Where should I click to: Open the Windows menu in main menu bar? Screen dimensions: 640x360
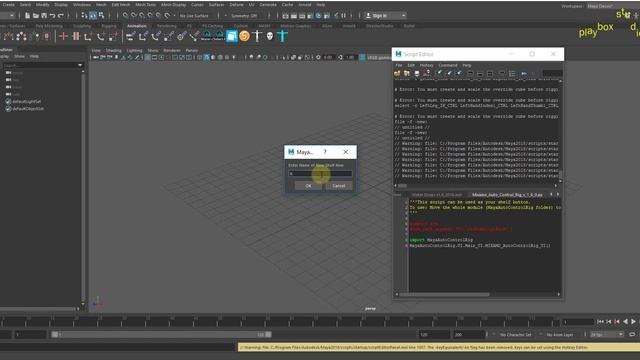[x=82, y=4]
